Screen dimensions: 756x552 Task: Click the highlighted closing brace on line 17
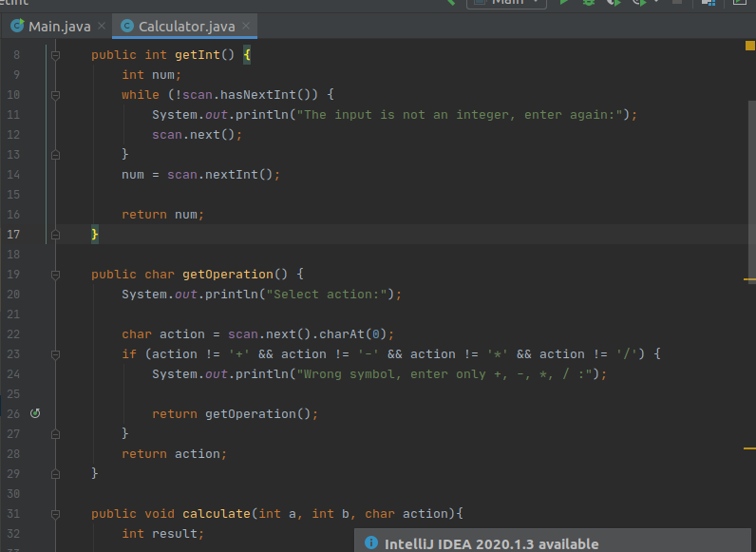tap(95, 235)
